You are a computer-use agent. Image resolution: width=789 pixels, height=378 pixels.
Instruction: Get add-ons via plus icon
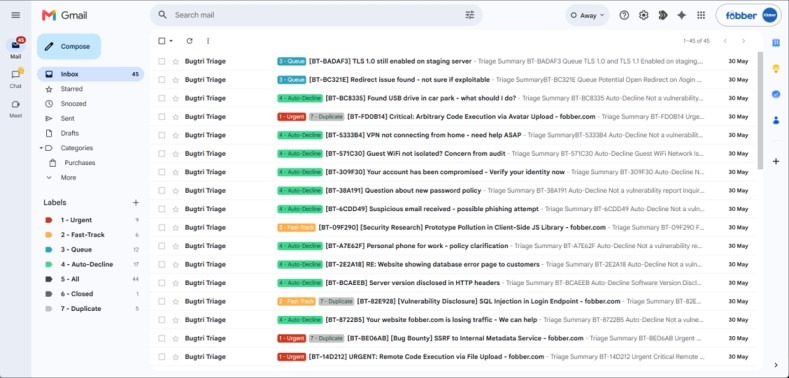(775, 161)
